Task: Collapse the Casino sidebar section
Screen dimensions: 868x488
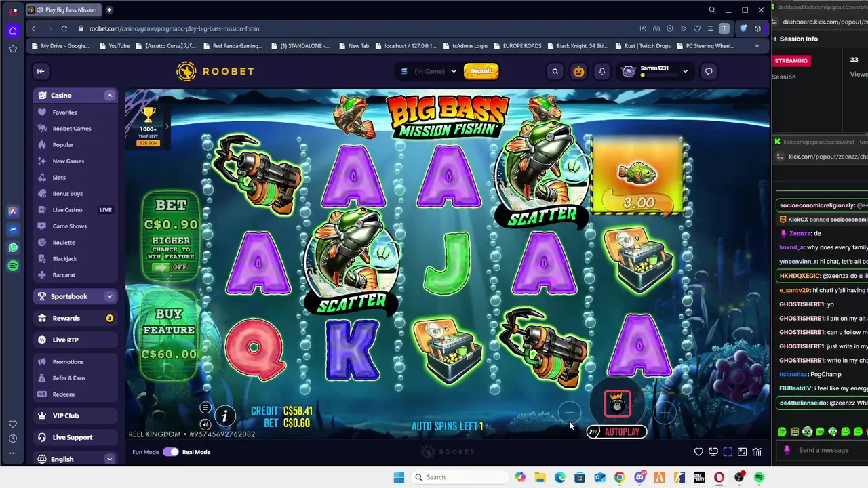Action: pos(109,96)
